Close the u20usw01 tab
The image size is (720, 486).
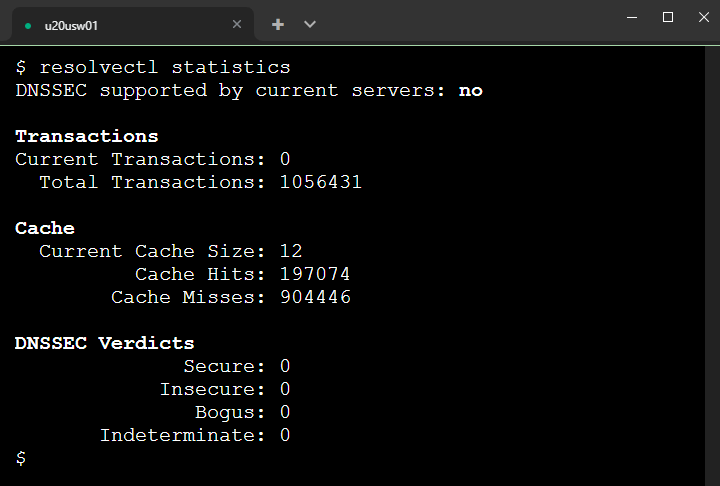pyautogui.click(x=237, y=24)
